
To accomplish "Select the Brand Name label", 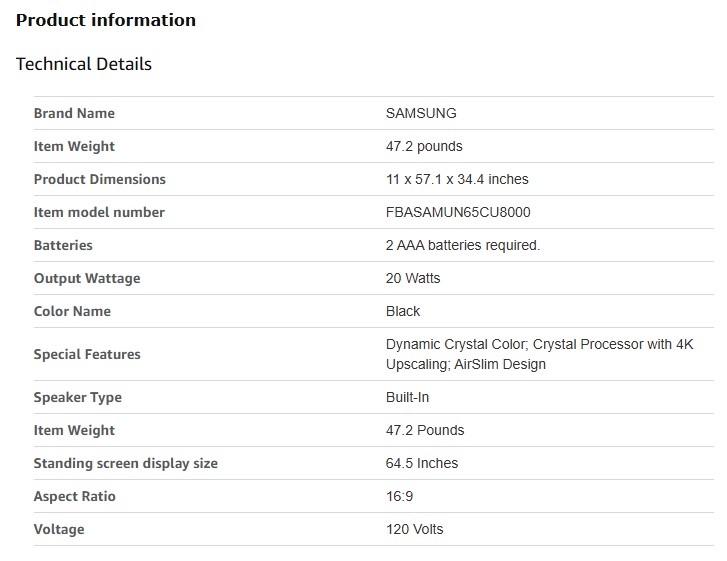I will click(74, 113).
